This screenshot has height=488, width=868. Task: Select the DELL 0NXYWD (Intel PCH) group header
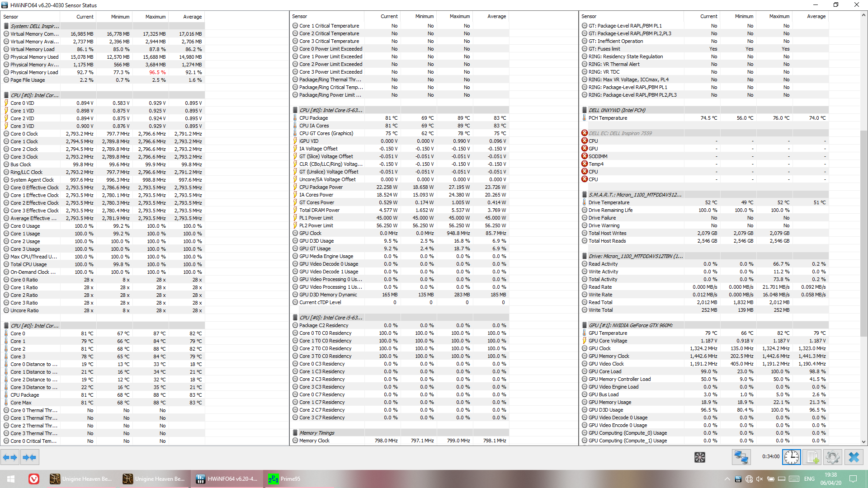pos(705,110)
